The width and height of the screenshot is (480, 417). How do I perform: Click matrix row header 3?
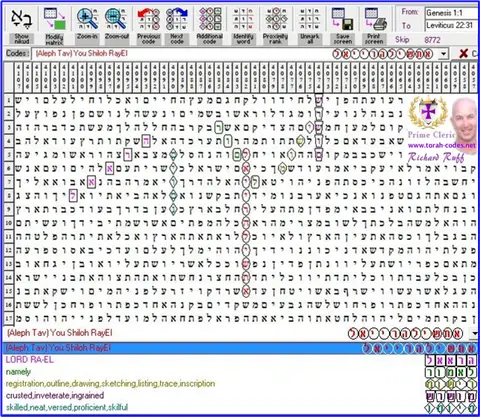click(x=9, y=127)
